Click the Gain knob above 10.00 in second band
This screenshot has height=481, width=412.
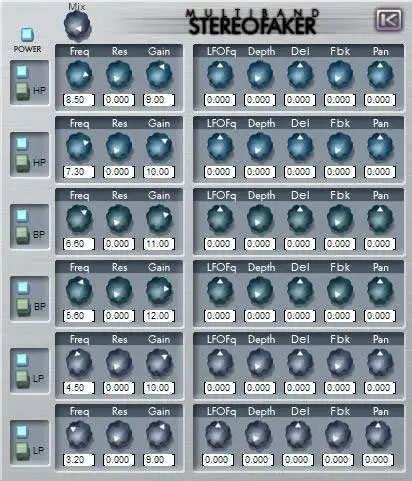click(159, 147)
